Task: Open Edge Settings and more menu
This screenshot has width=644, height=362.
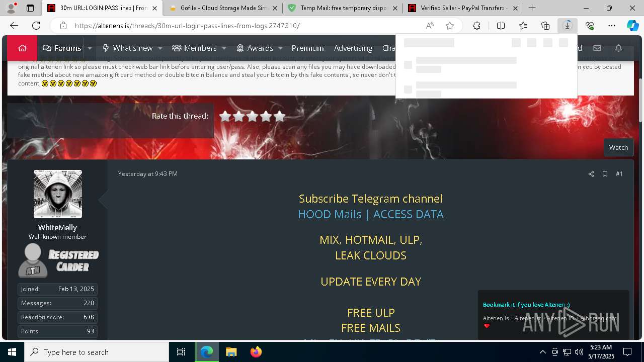Action: pos(612,26)
